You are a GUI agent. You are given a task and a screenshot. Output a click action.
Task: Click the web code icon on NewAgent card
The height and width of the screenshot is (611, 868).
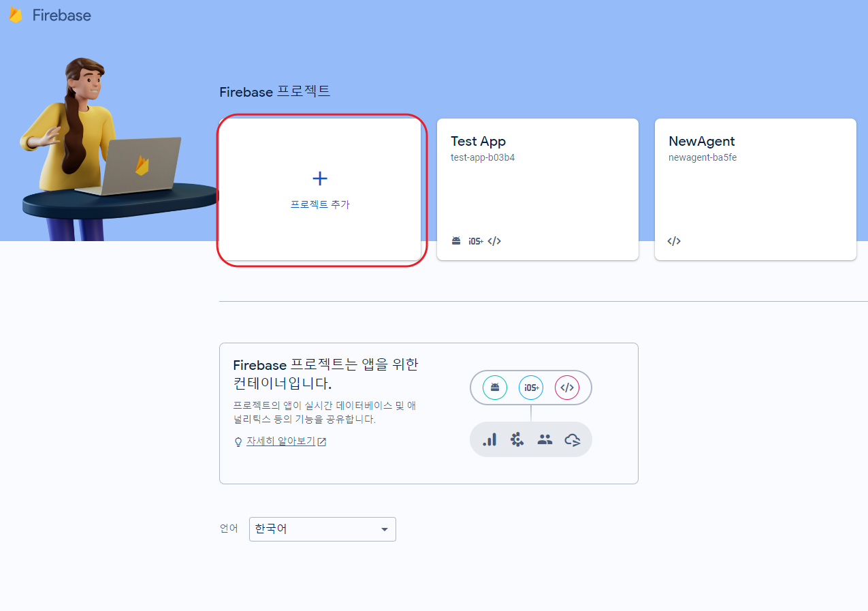(674, 241)
